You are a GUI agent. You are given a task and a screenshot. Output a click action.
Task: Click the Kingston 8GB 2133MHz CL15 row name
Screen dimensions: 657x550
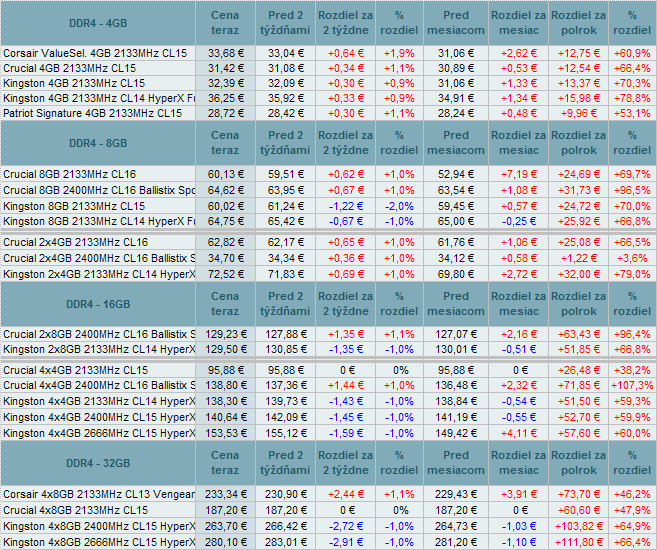[x=74, y=206]
